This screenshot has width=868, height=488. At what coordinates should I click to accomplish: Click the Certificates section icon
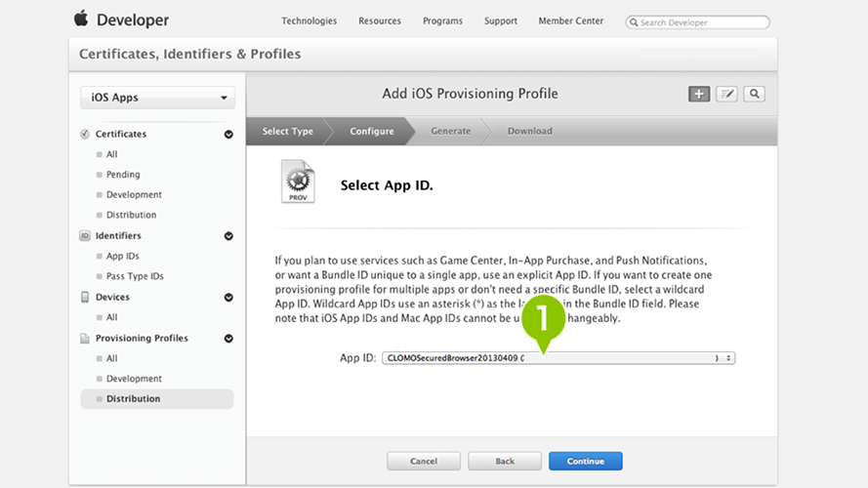85,134
